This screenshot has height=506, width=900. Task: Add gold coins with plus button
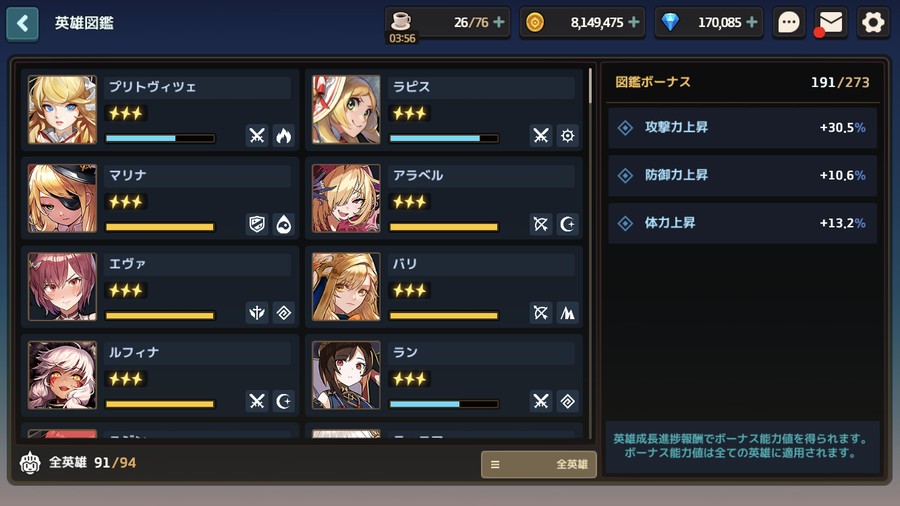click(634, 22)
